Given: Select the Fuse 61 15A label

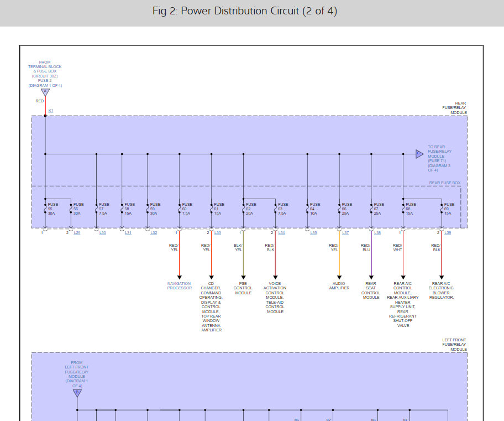Looking at the screenshot, I should tap(219, 209).
